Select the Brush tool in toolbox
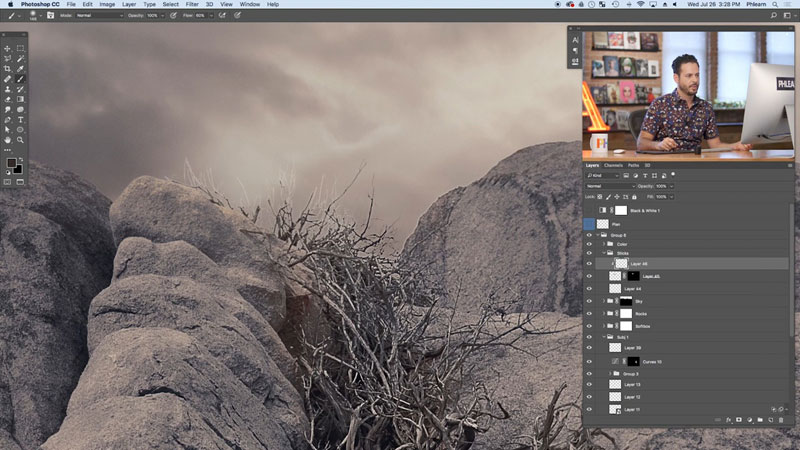Viewport: 800px width, 450px height. click(20, 79)
